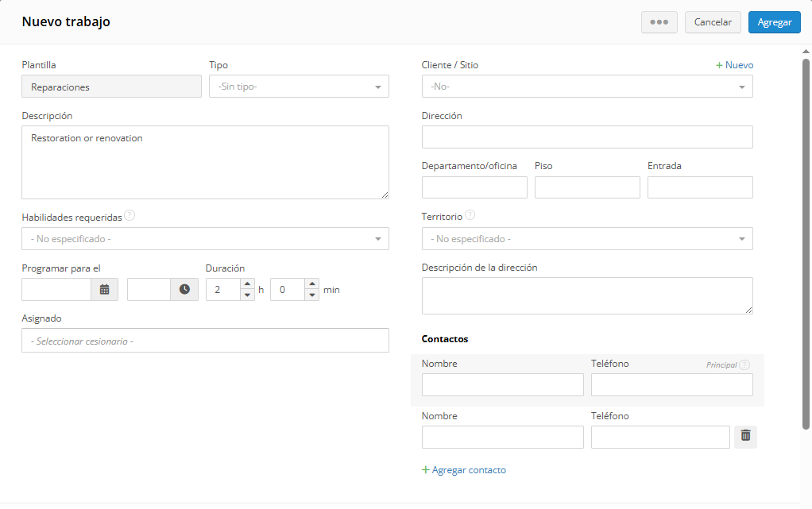The width and height of the screenshot is (812, 509).
Task: Click the Cancelar button
Action: point(713,22)
